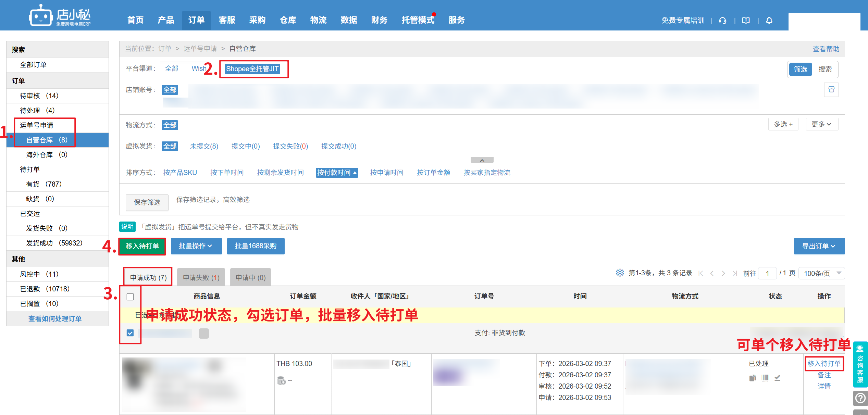Tick the select-all checkbox in table header
The image size is (868, 415).
click(130, 297)
